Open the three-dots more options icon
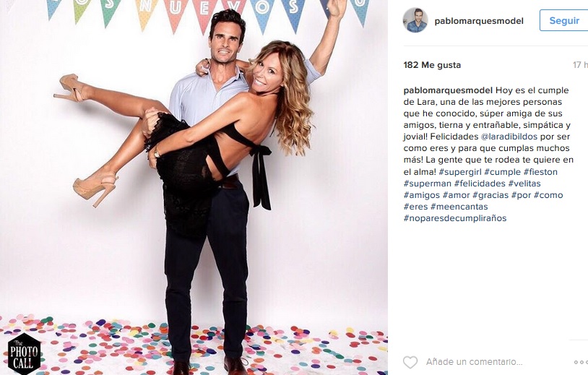 click(x=581, y=362)
